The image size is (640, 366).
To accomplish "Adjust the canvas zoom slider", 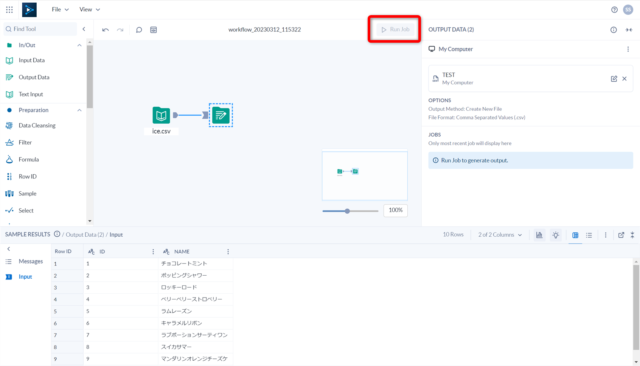I will click(347, 211).
